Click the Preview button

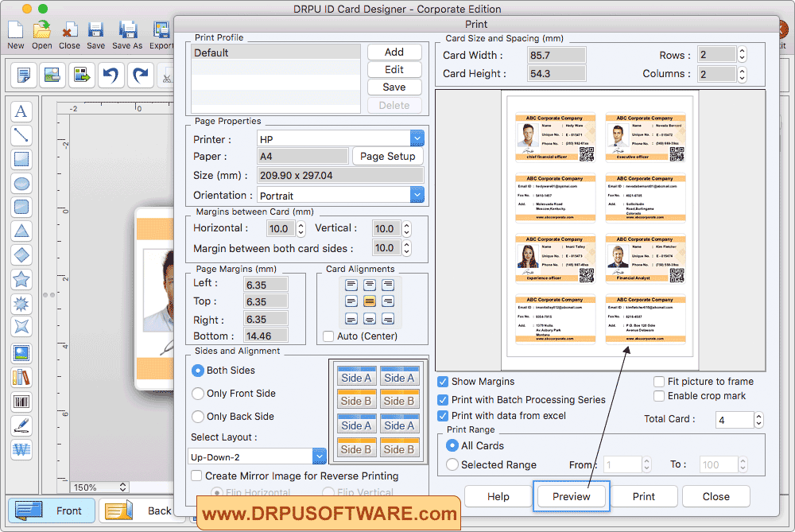[571, 496]
